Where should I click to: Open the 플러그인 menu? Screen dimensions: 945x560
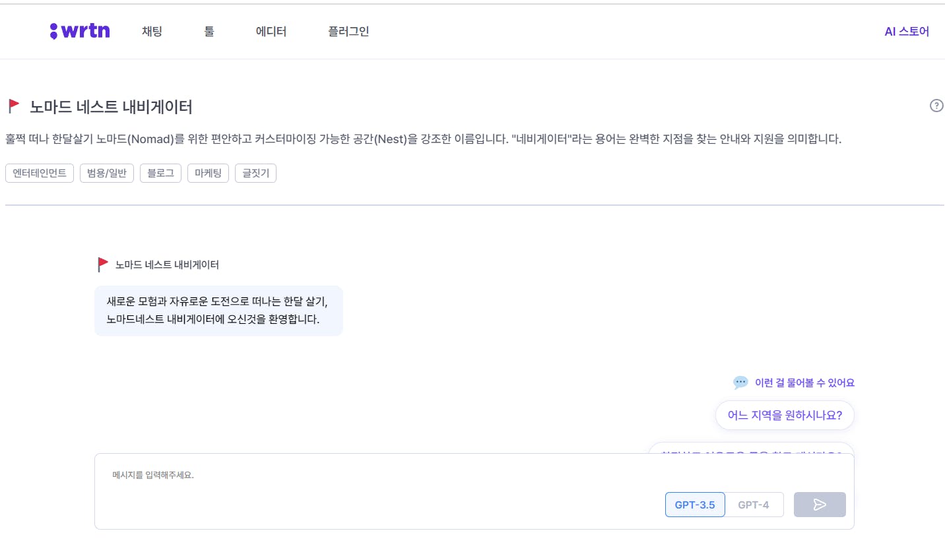(x=348, y=31)
